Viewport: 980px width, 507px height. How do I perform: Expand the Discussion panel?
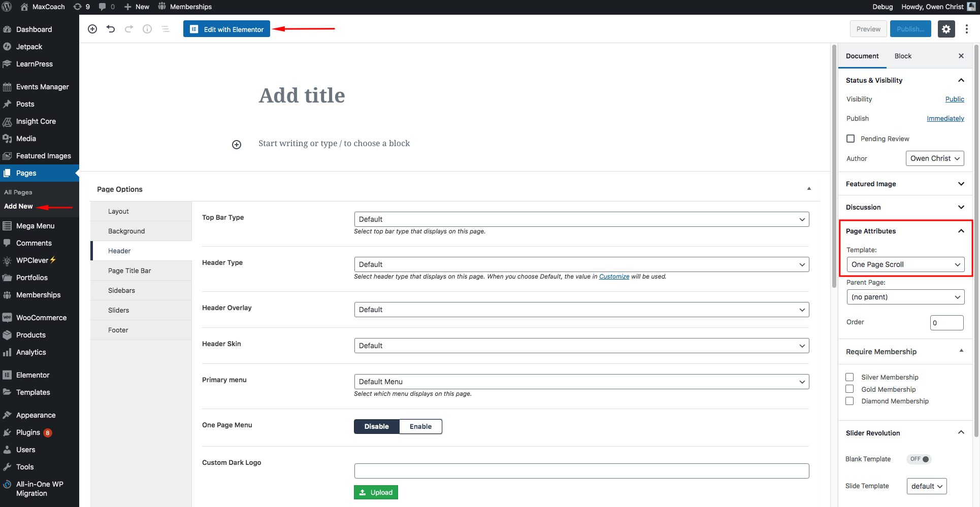(x=905, y=207)
